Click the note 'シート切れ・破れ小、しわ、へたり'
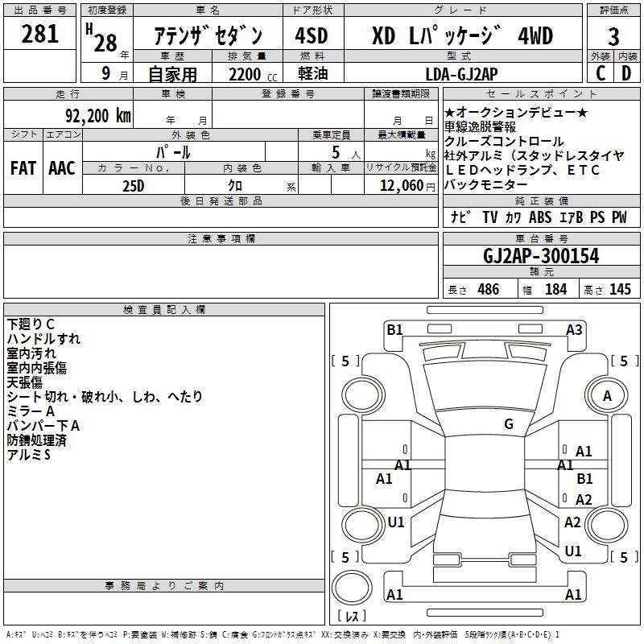The height and width of the screenshot is (644, 644). pyautogui.click(x=105, y=397)
